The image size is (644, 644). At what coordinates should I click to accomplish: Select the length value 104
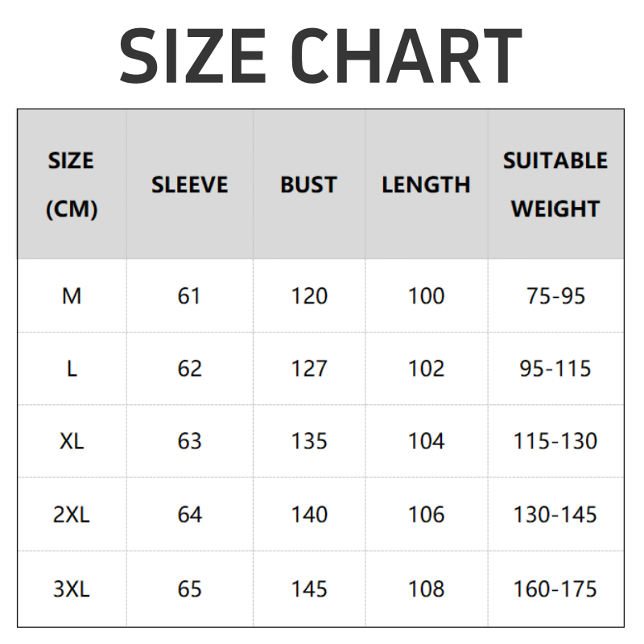(x=427, y=441)
